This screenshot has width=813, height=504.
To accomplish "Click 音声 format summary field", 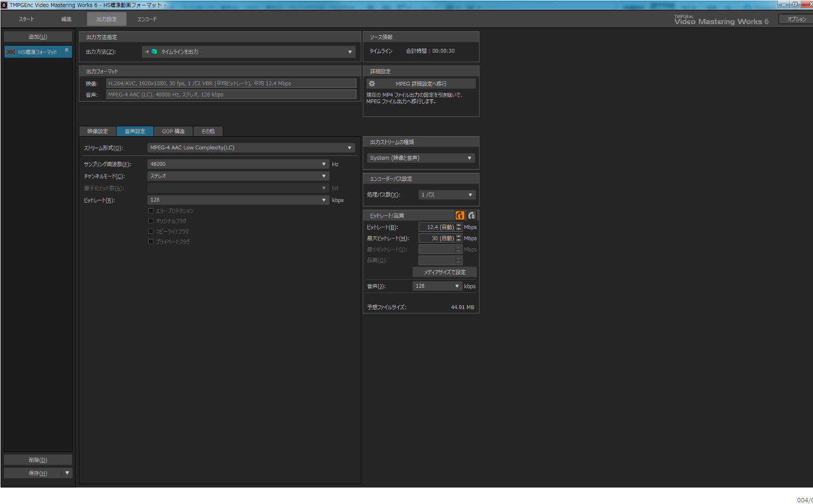I will (231, 94).
